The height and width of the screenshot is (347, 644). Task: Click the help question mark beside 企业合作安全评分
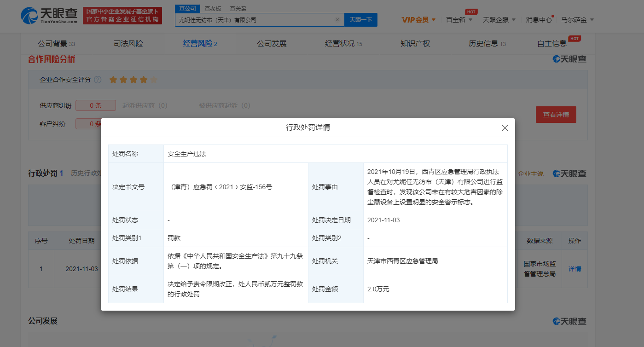coord(98,80)
